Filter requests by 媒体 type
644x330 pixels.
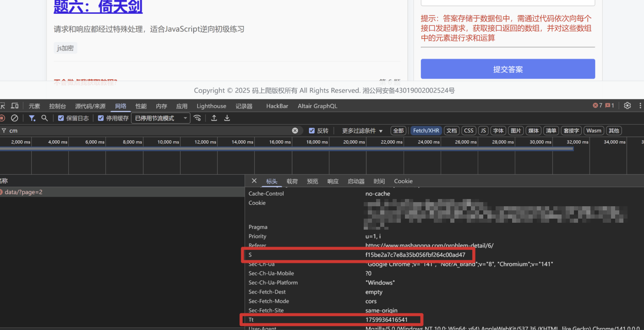point(533,131)
